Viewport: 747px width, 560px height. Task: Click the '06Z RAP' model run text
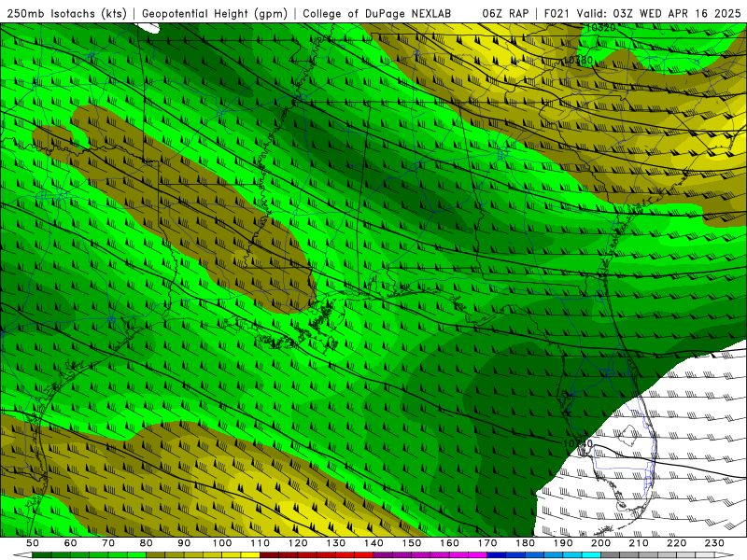point(505,13)
